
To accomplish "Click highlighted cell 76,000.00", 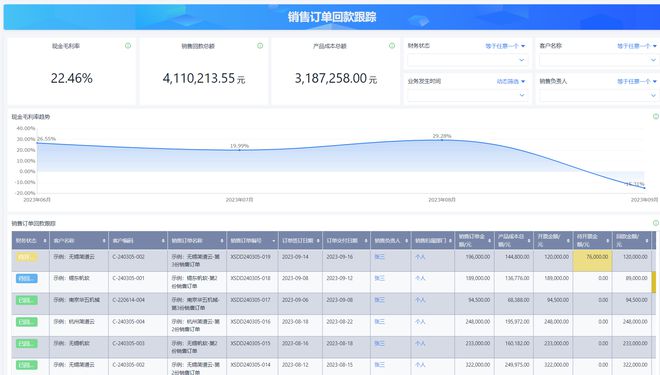I will (592, 261).
